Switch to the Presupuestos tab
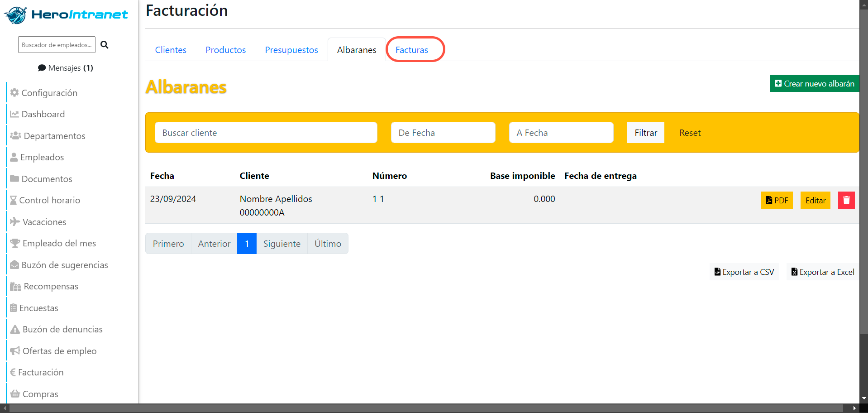868x413 pixels. click(291, 50)
